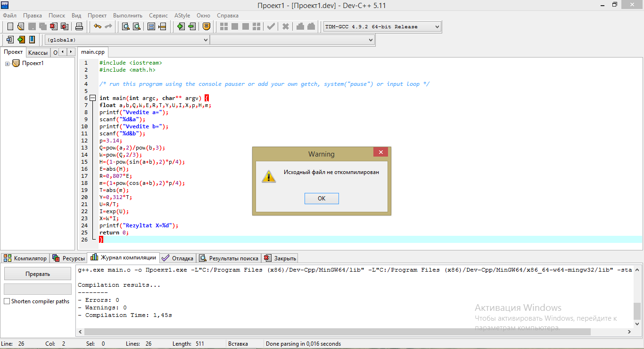Click the Save file toolbar icon
This screenshot has width=644, height=349.
coord(32,26)
